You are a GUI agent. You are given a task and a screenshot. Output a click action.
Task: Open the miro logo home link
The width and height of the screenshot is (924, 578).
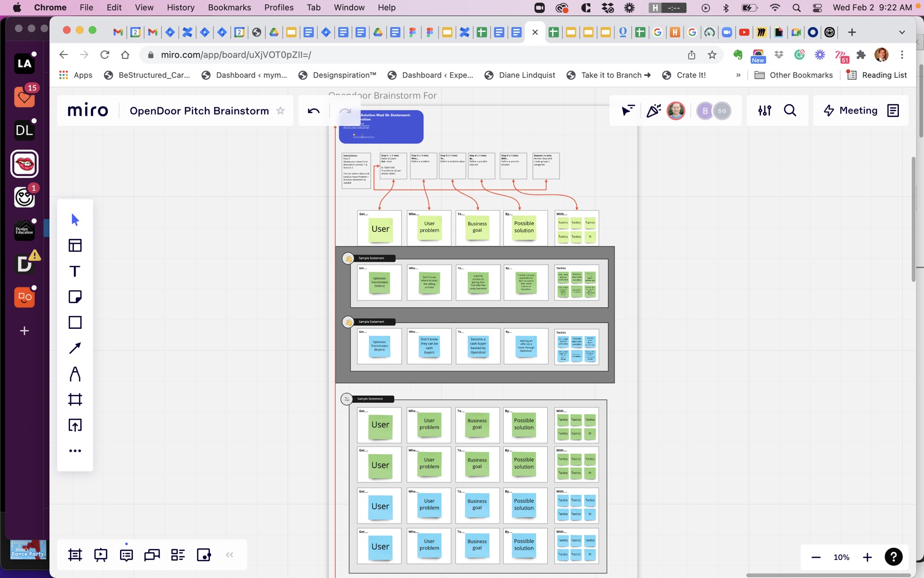(x=88, y=110)
